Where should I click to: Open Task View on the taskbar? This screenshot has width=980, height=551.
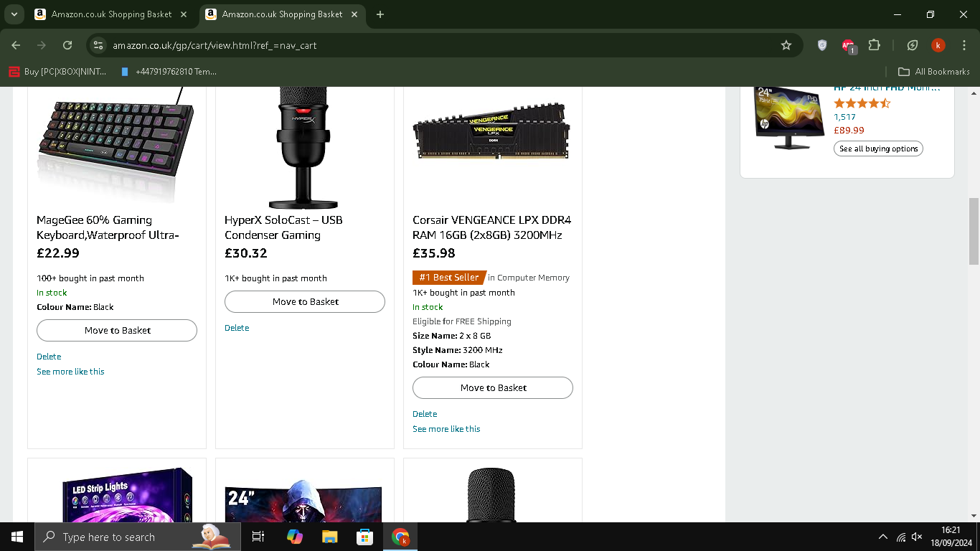[258, 537]
